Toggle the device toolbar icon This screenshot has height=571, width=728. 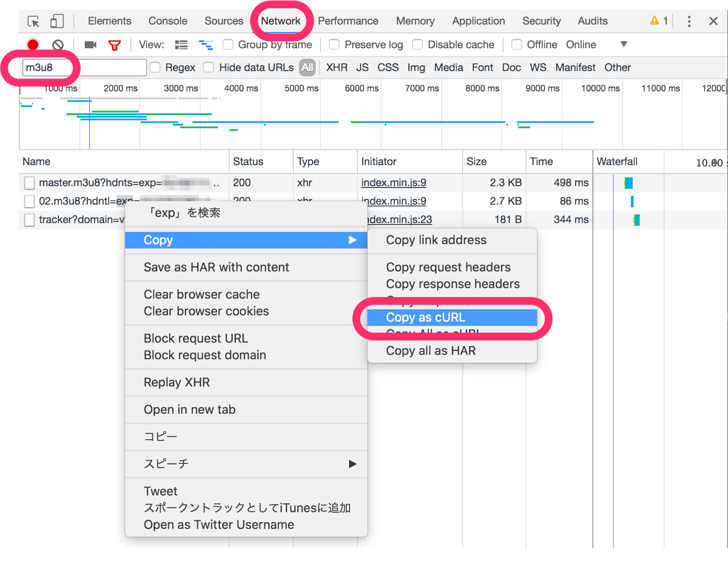[57, 22]
